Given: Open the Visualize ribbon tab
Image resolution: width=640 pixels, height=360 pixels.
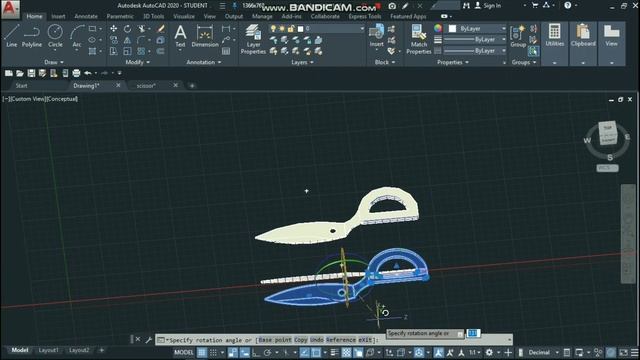Looking at the screenshot, I should pyautogui.click(x=184, y=16).
